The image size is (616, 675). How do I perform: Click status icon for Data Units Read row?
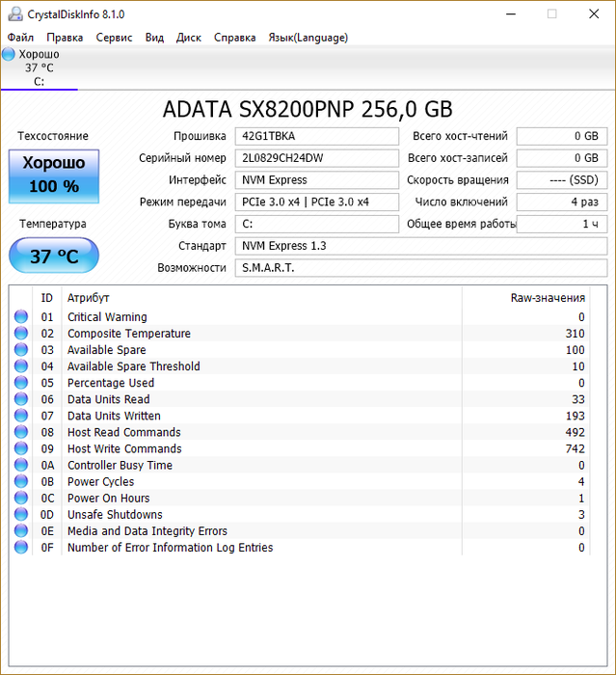click(21, 398)
